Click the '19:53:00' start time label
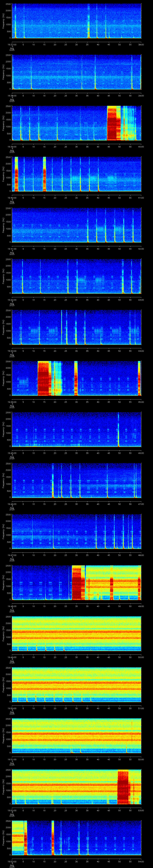The height and width of the screenshot is (868, 153). (12, 861)
